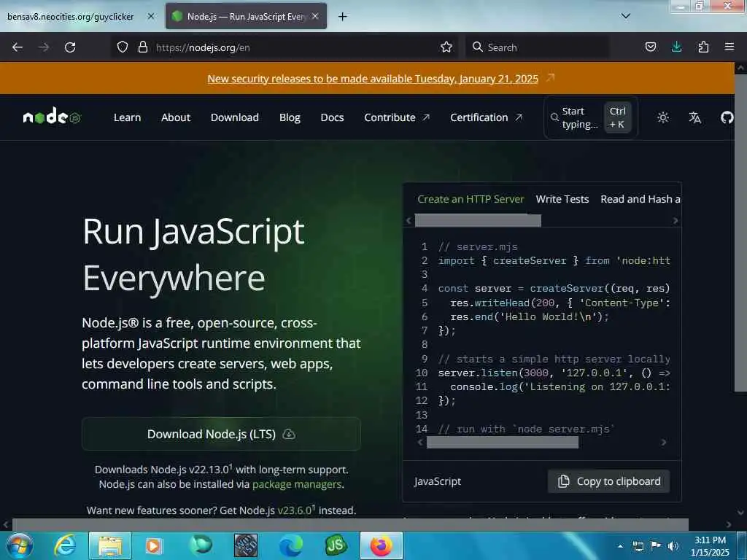747x560 pixels.
Task: Click the Firefox taskbar icon
Action: pos(381,545)
